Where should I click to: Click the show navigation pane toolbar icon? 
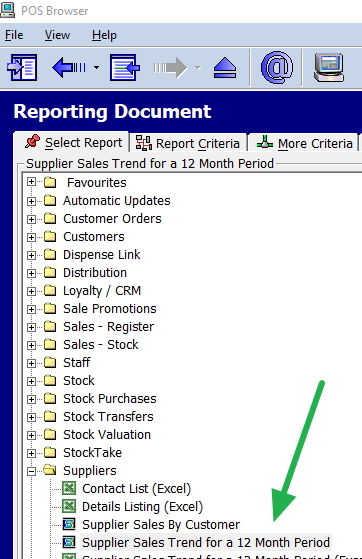[x=22, y=67]
